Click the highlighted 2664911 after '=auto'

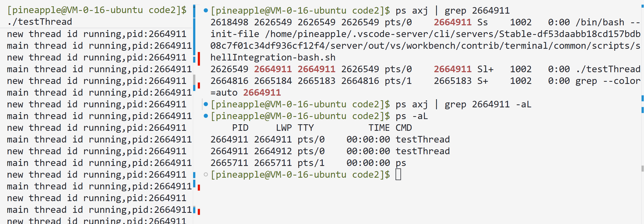coord(262,93)
